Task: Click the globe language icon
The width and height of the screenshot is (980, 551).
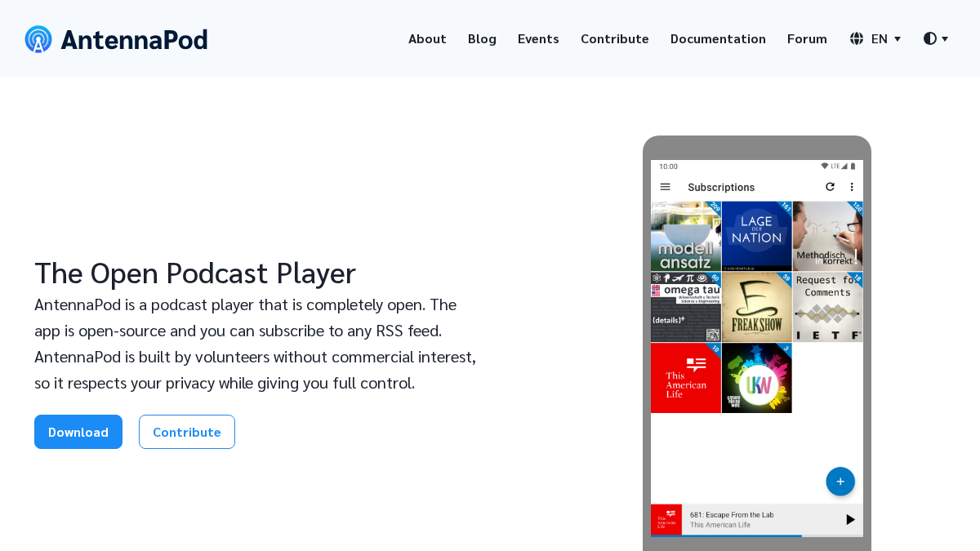Action: pyautogui.click(x=857, y=38)
